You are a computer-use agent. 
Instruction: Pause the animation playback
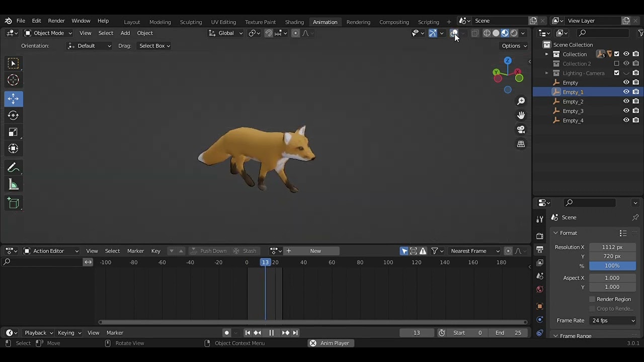271,333
